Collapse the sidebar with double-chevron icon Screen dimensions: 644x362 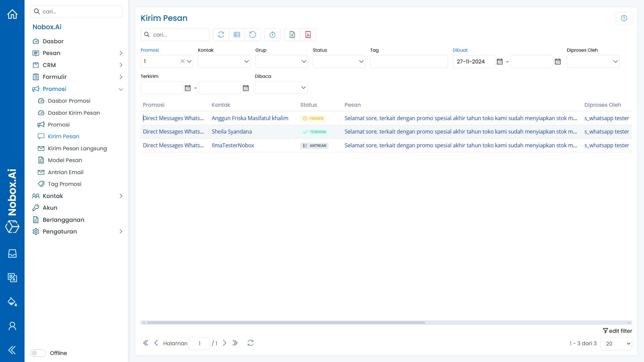pos(12,350)
